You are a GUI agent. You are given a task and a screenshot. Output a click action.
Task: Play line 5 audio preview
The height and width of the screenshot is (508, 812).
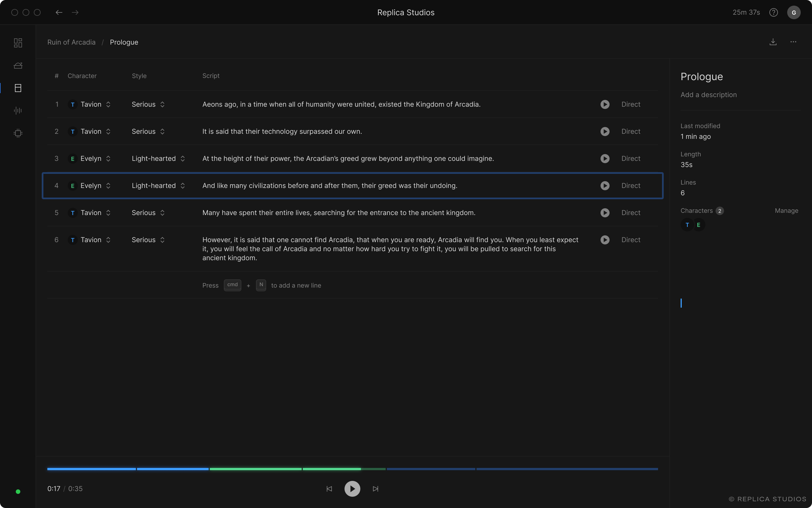(605, 213)
